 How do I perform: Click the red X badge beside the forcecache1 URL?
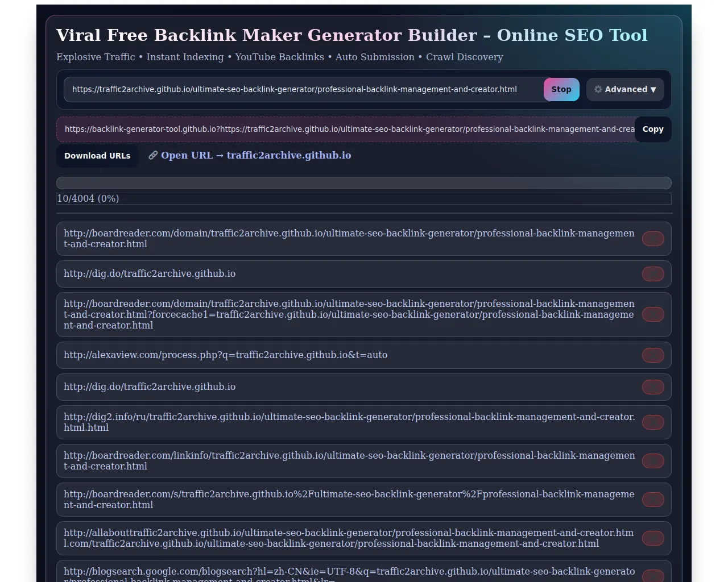tap(653, 314)
